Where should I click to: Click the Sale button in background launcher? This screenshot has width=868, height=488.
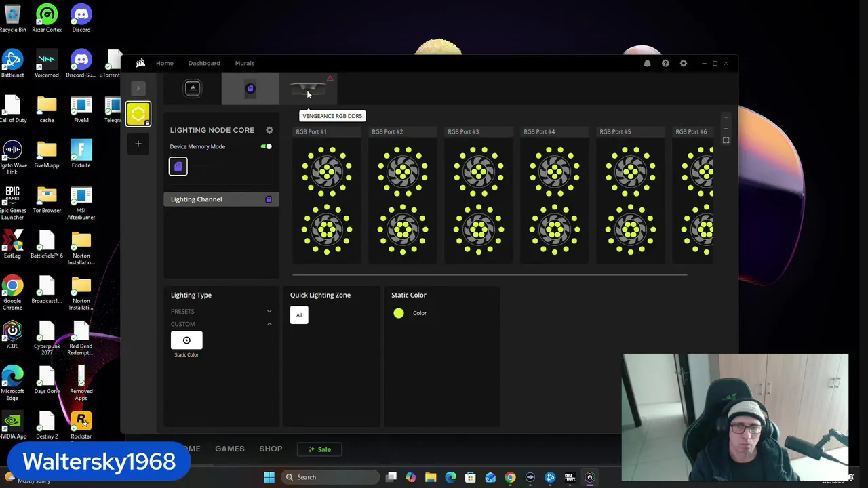[x=319, y=449]
